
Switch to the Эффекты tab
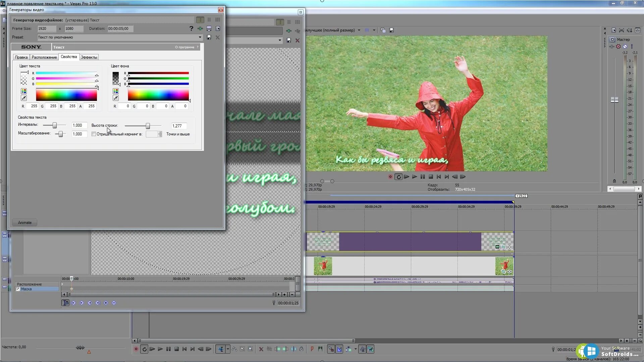click(89, 57)
